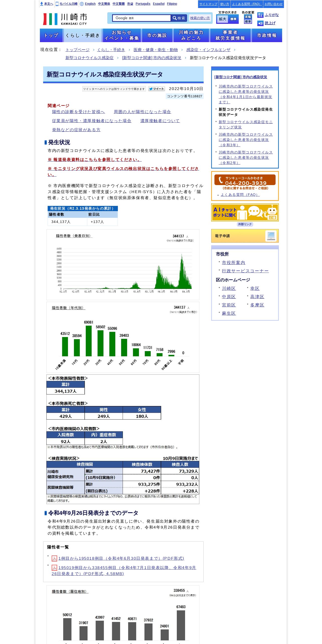Open 行政サービスコーナー link
This screenshot has height=644, width=322.
pyautogui.click(x=245, y=271)
